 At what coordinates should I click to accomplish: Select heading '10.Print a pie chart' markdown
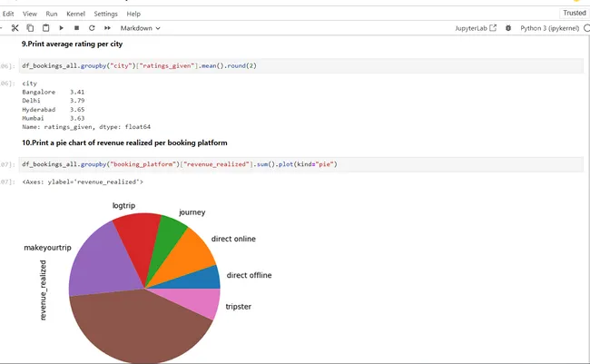click(124, 143)
